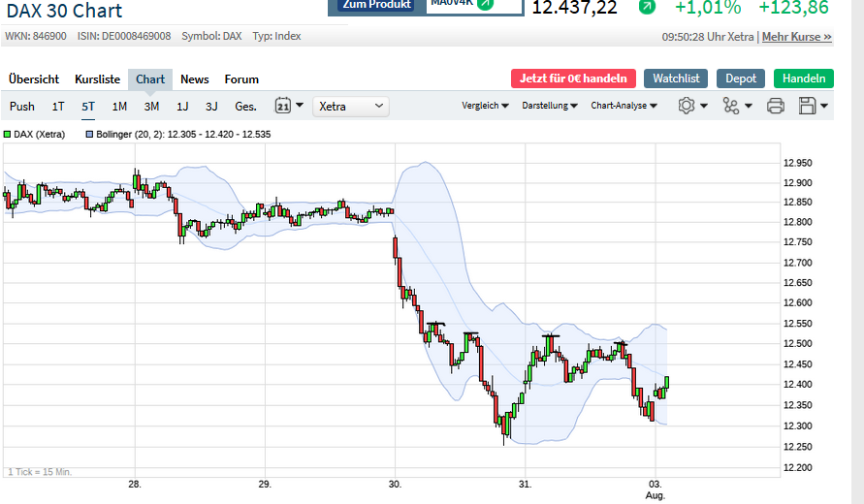Open chart settings gear icon

pos(687,106)
